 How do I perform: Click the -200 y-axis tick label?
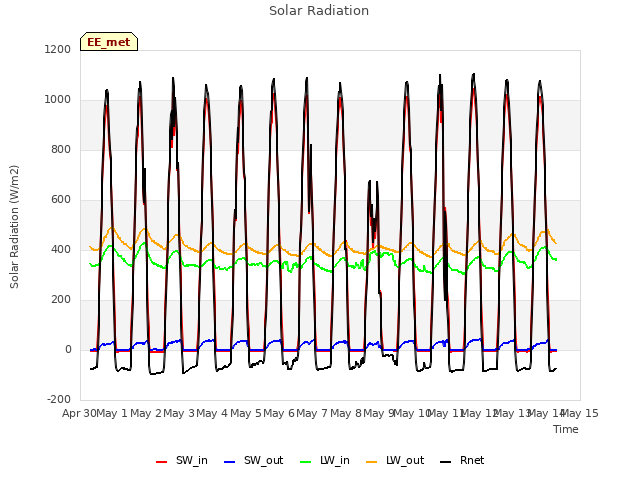59,399
